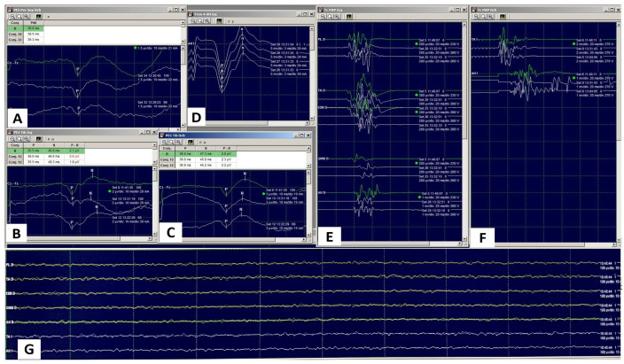
Task: Click middle magnifier in PES Tib Izq window
Action: click(x=19, y=139)
